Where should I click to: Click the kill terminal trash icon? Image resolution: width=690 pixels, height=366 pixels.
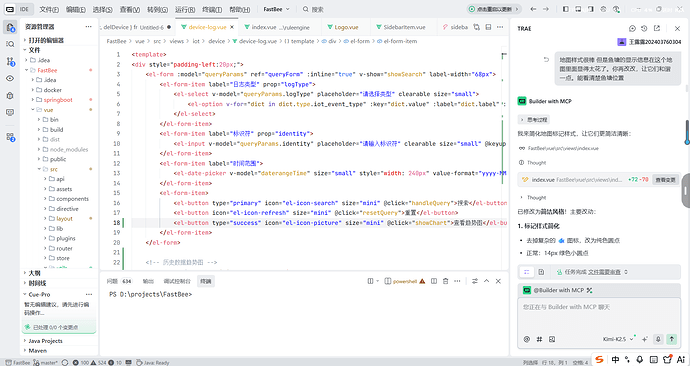coord(445,281)
